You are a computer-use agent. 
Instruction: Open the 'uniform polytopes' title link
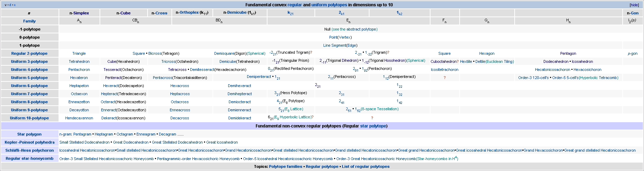pyautogui.click(x=329, y=5)
